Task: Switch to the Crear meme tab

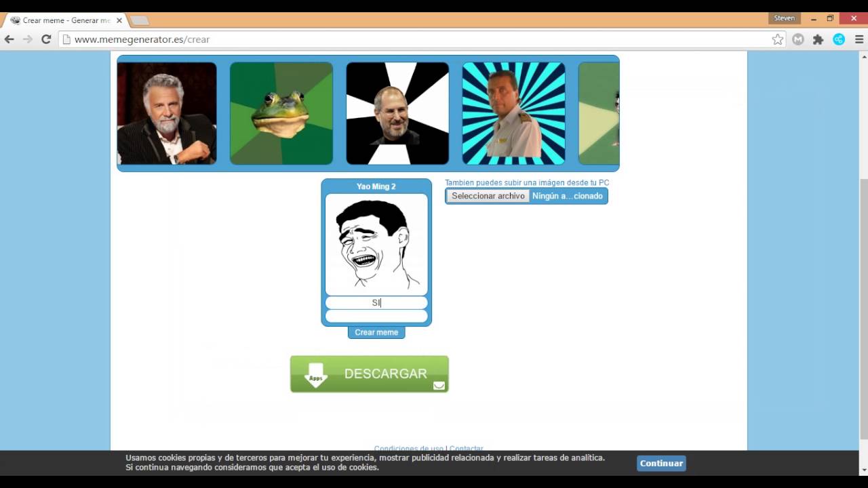Action: (66, 20)
